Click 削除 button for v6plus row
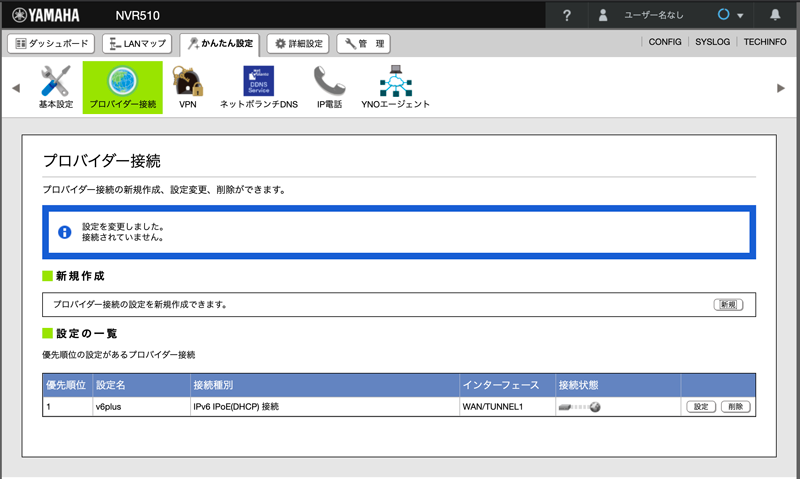The width and height of the screenshot is (800, 479). [x=736, y=407]
